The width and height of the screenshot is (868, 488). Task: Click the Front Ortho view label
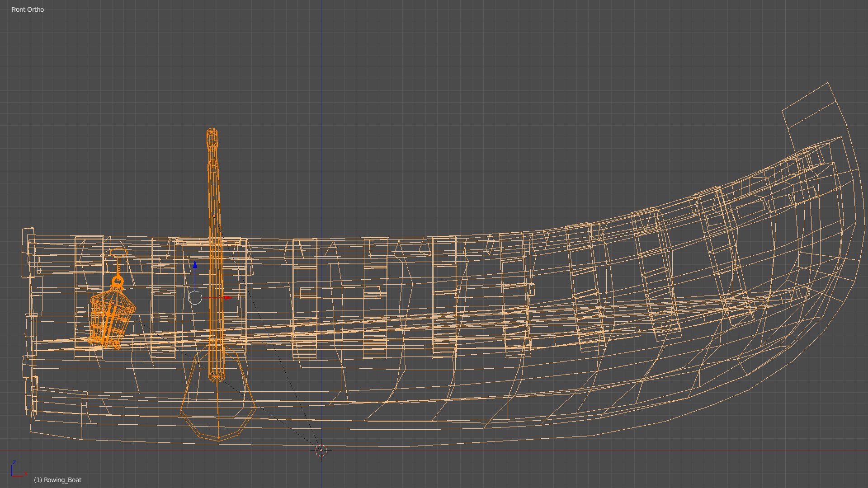coord(28,9)
